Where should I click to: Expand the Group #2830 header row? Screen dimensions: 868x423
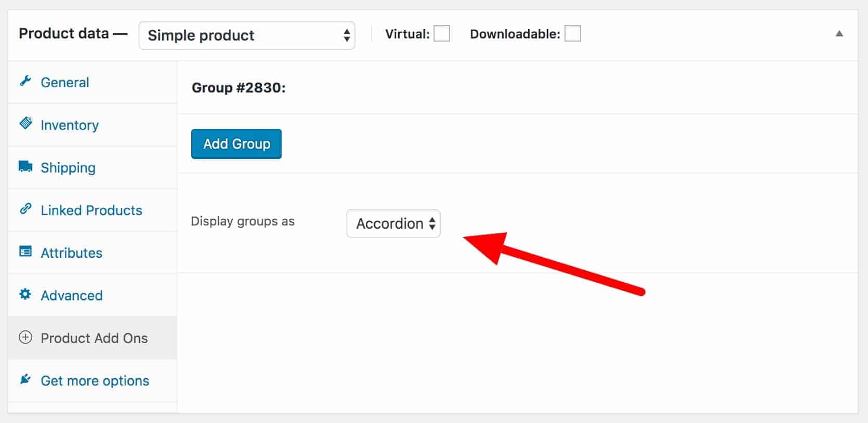(518, 87)
